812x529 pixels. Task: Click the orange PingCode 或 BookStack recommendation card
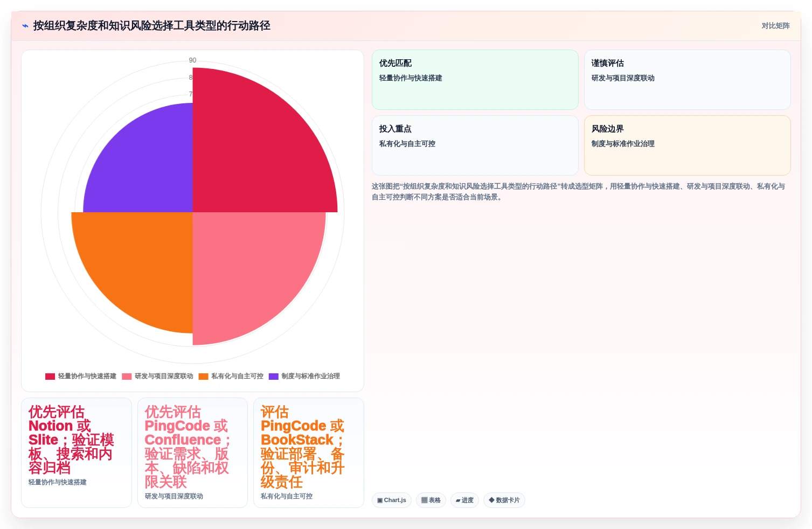(309, 453)
